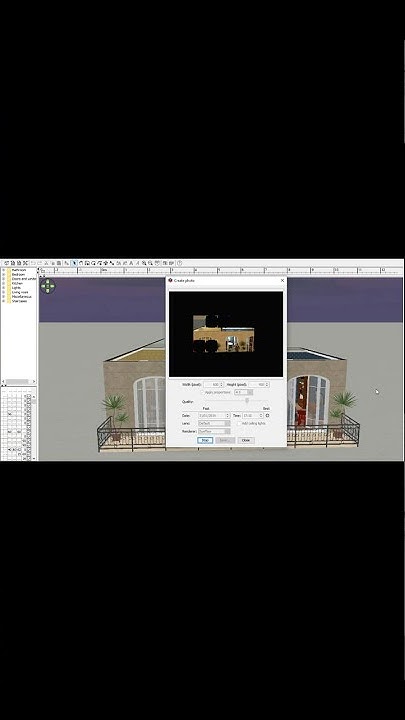
Task: Activate the Create labels tool
Action: 112,263
